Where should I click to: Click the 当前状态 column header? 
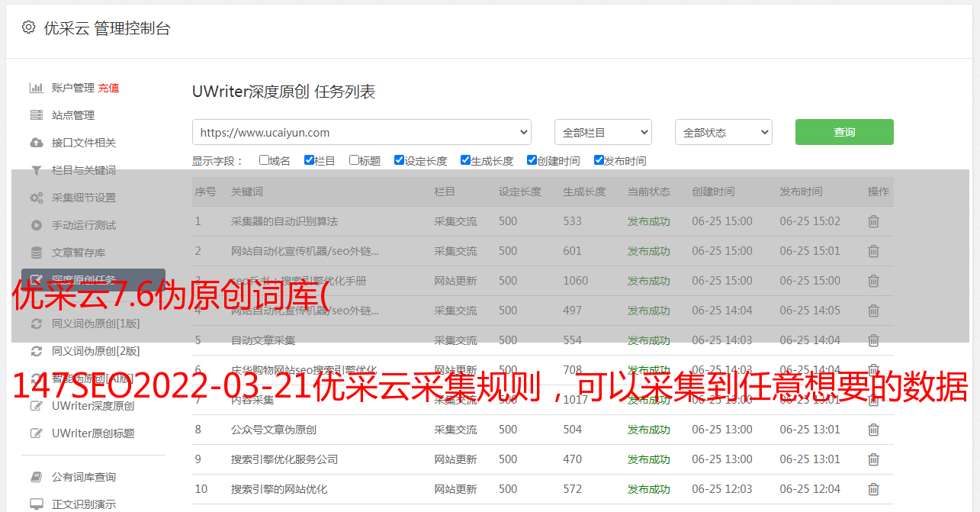coord(649,192)
